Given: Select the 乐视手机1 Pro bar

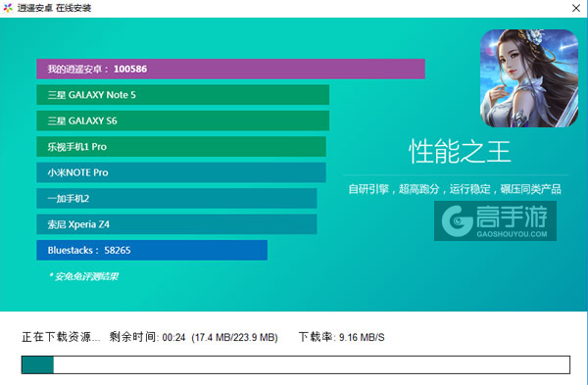Looking at the screenshot, I should 181,147.
